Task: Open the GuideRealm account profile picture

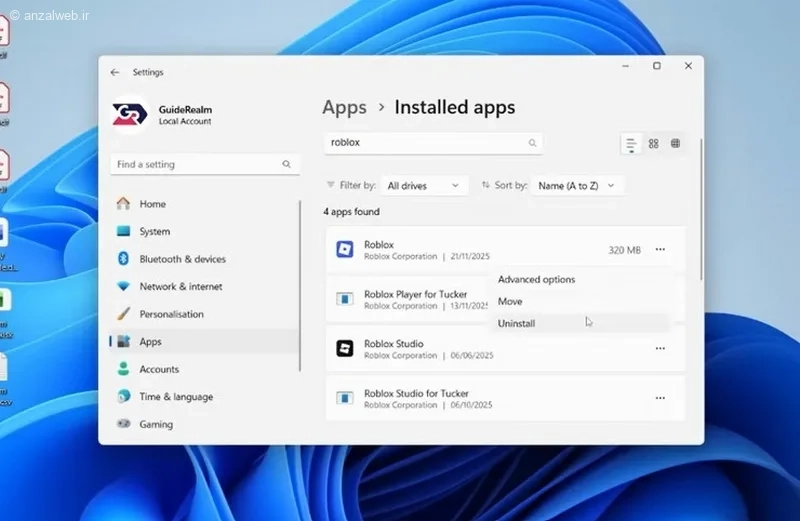Action: pos(130,114)
